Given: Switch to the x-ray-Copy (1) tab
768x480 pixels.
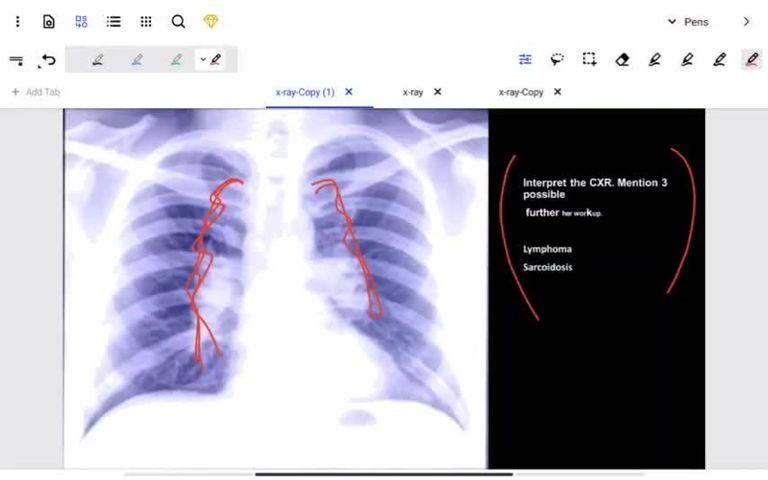Looking at the screenshot, I should pyautogui.click(x=305, y=92).
